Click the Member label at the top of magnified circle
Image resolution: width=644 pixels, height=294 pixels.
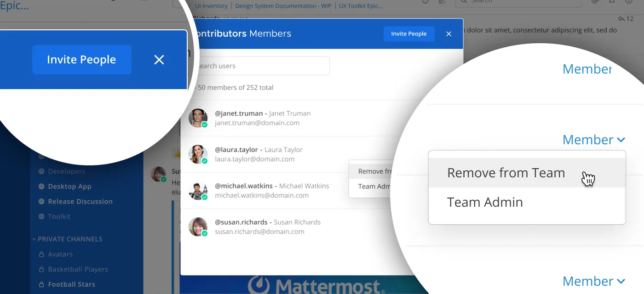click(x=587, y=69)
